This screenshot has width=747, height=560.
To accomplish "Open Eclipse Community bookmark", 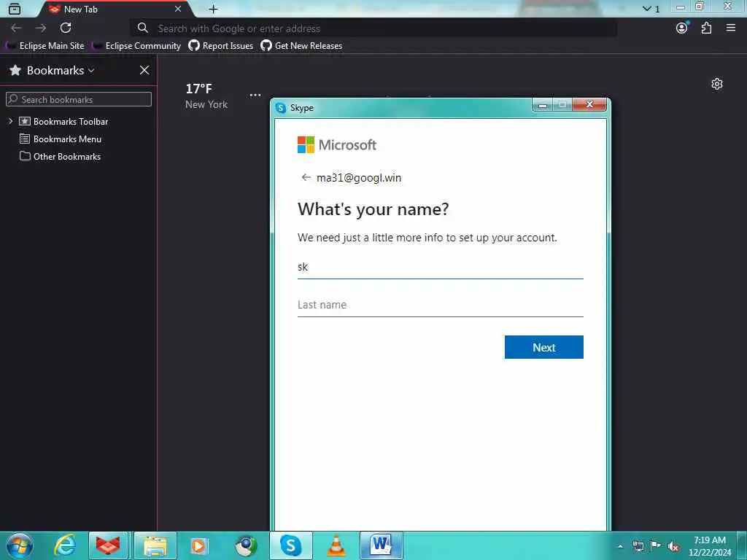I will [x=136, y=46].
